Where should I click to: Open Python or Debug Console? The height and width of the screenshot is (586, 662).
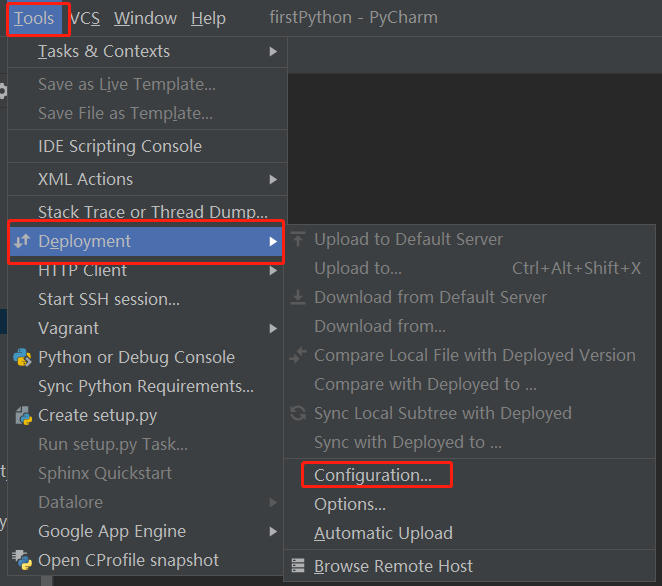coord(146,358)
